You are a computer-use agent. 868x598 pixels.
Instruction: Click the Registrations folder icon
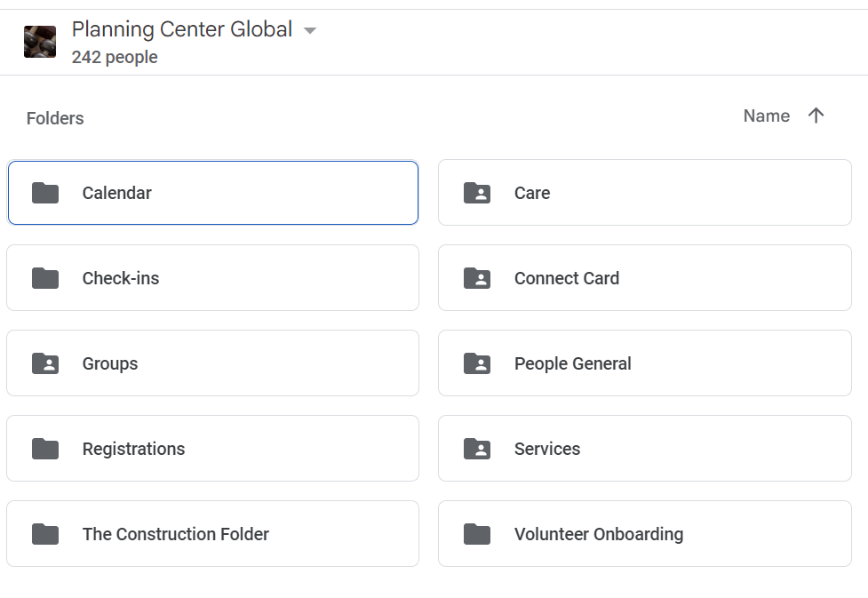(x=45, y=449)
